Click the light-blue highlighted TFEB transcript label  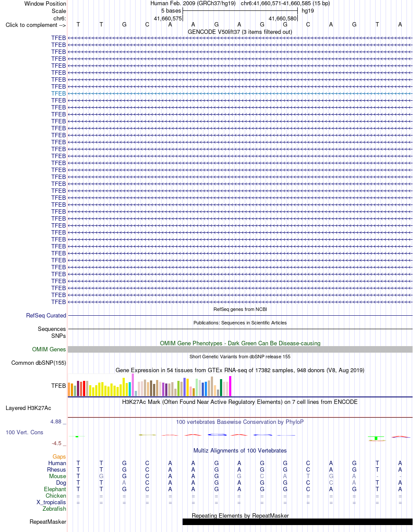point(59,93)
